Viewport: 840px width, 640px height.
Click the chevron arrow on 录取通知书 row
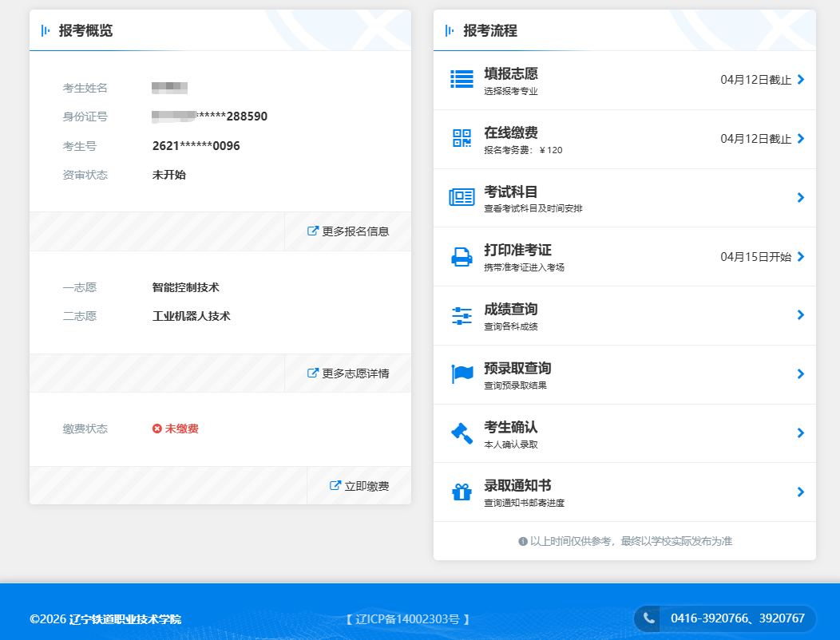click(800, 492)
